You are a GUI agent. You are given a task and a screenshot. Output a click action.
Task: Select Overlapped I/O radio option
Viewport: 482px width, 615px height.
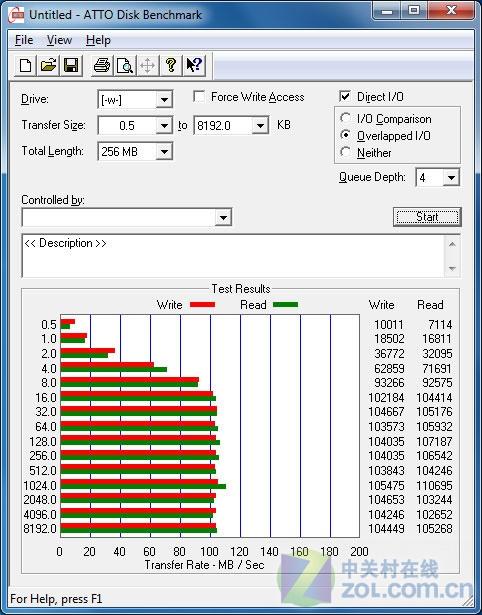[x=346, y=135]
